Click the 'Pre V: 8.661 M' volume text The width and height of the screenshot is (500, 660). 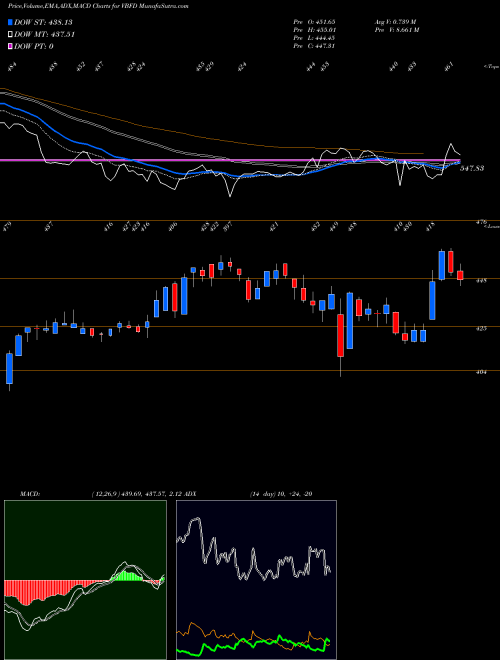pos(396,30)
